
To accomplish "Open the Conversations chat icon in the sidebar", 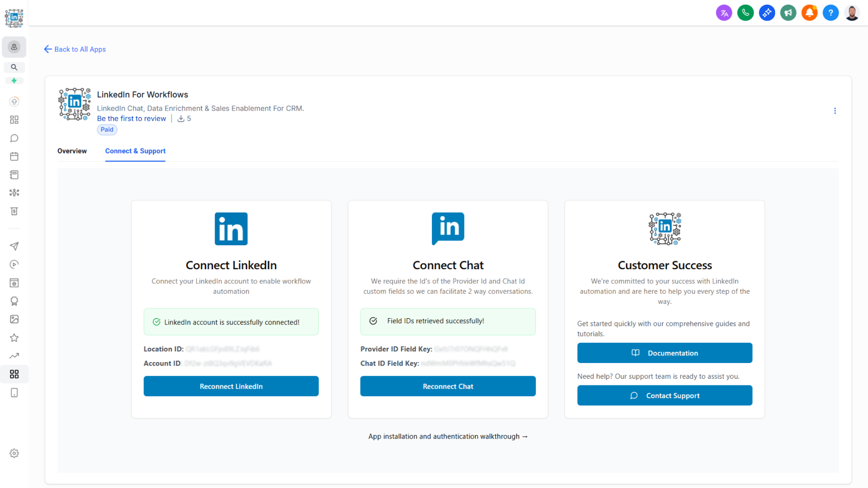I will coord(14,138).
